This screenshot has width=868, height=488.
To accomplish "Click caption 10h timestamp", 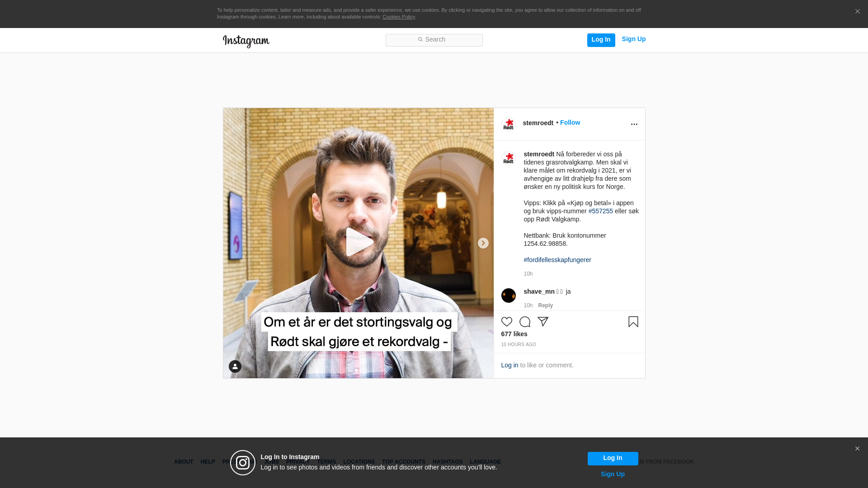I will [x=528, y=274].
